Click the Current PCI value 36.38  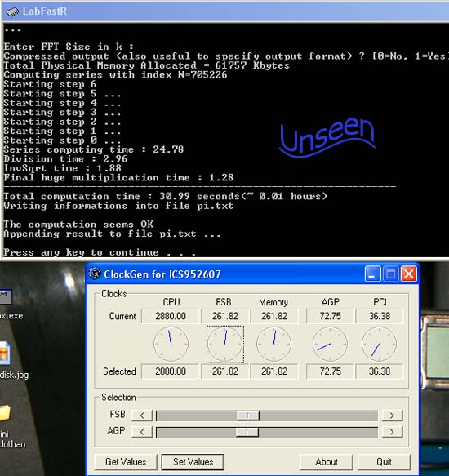(380, 316)
